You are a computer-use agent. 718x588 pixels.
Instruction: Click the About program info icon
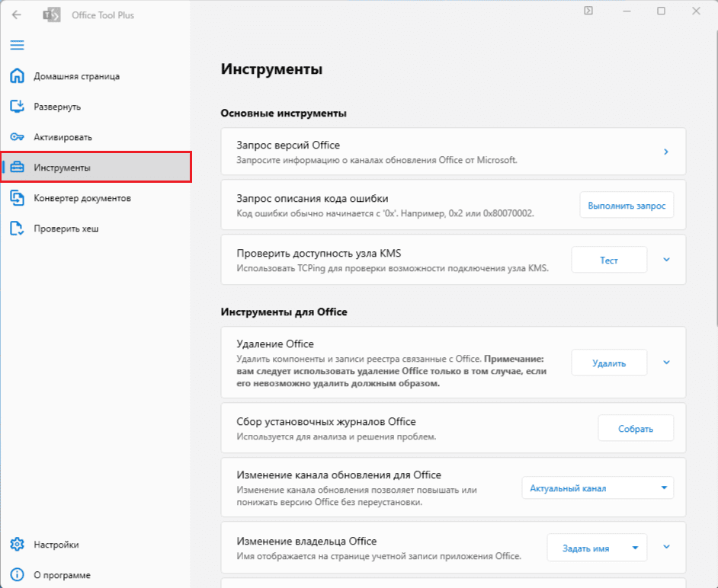(17, 575)
